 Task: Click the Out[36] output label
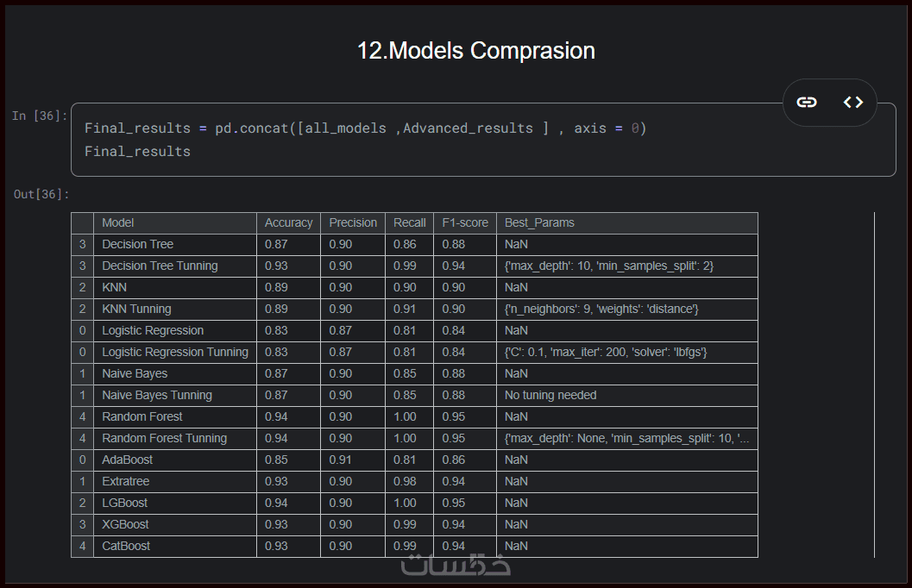tap(41, 194)
